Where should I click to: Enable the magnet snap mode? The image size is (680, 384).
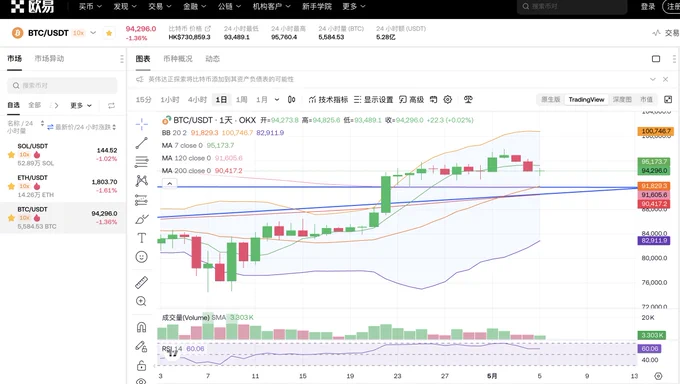click(141, 327)
